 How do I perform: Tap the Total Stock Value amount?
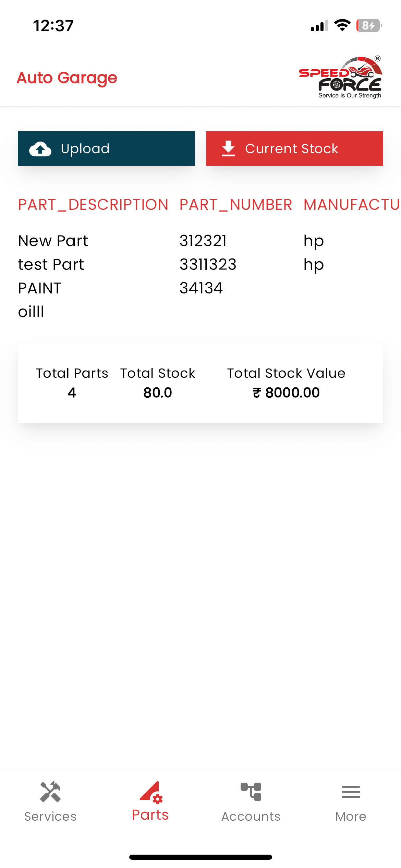[286, 393]
